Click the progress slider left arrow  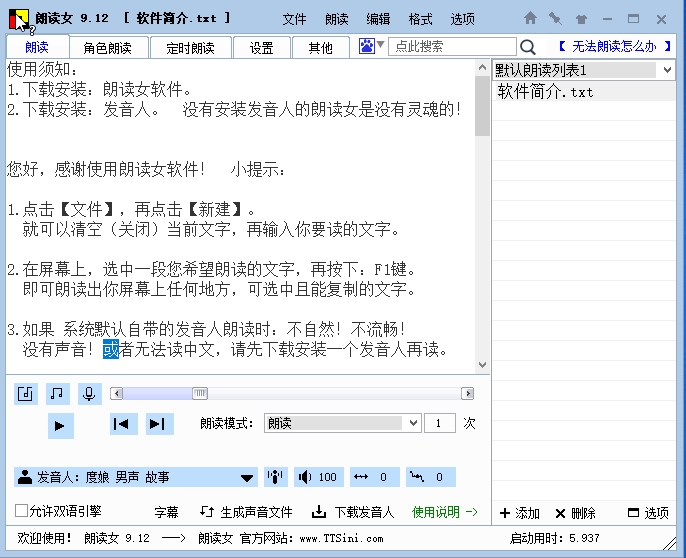(x=116, y=393)
